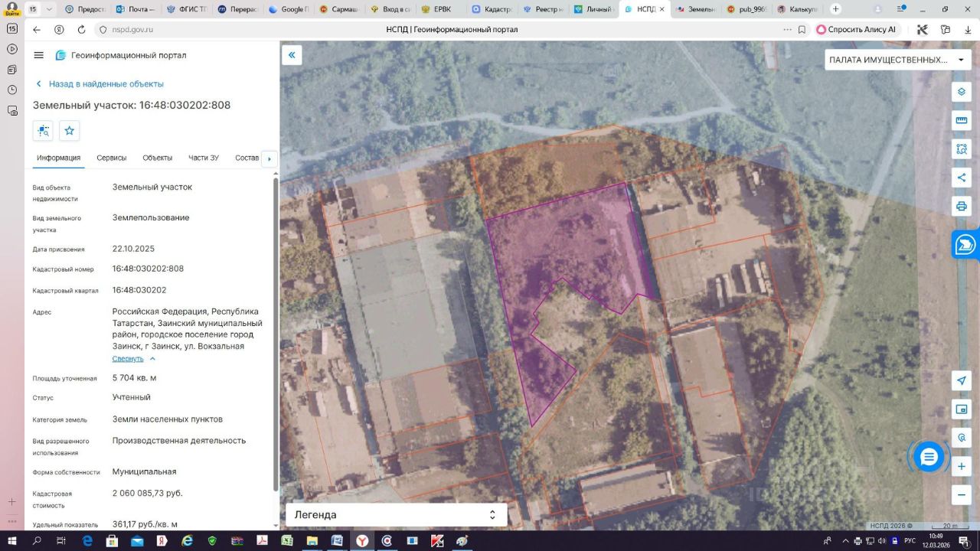Open the ПАЛАТА ИМУЩЕСТВЕННЫХ dropdown
980x551 pixels.
[898, 60]
